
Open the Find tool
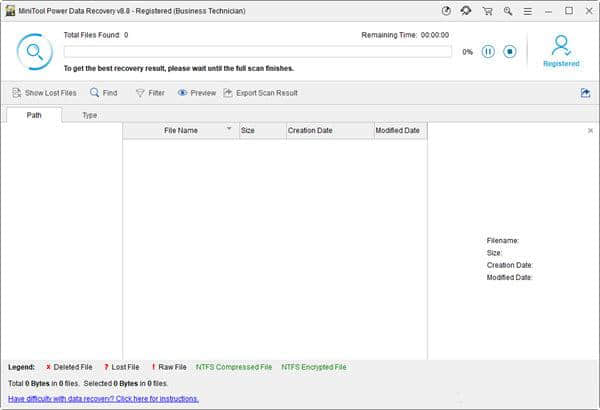pos(103,93)
